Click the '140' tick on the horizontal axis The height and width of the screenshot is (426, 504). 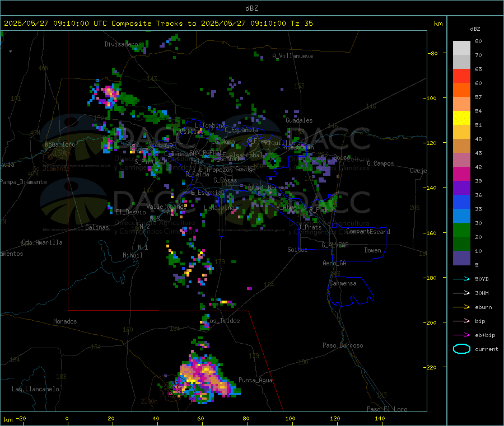(x=380, y=418)
